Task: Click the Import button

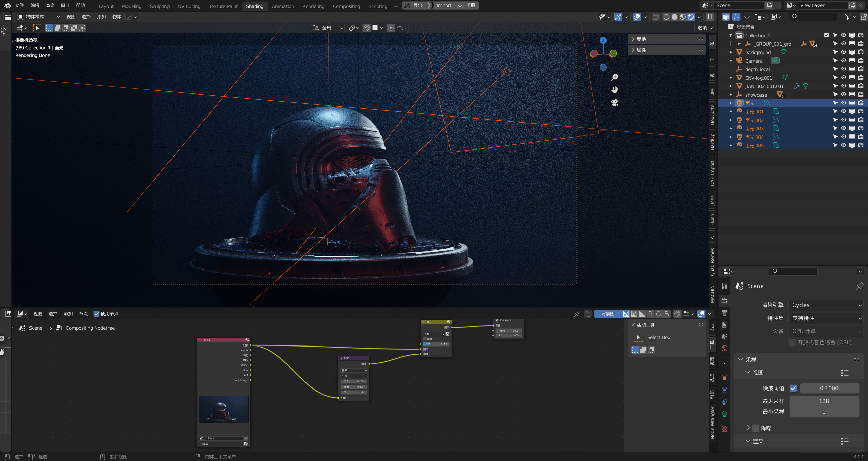Action: (440, 6)
